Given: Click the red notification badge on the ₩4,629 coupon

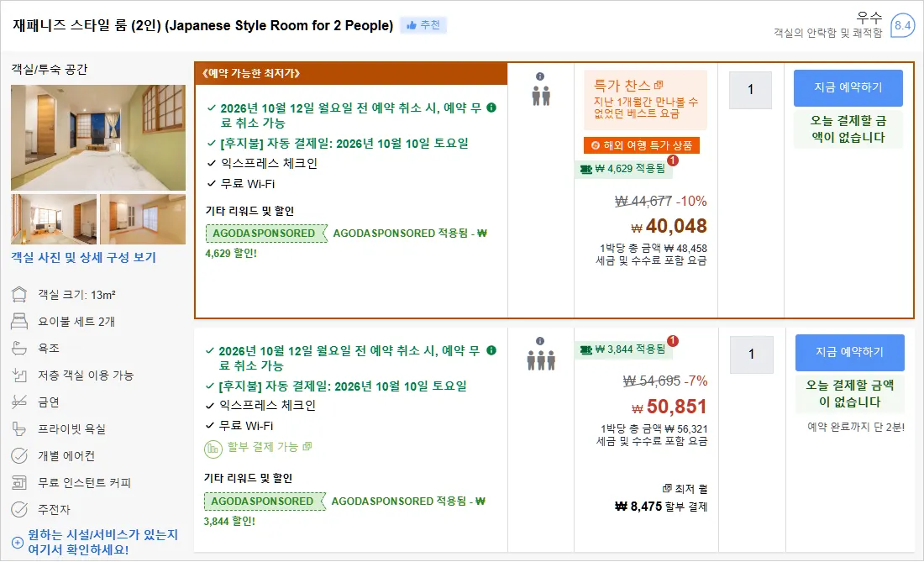Looking at the screenshot, I should (x=672, y=160).
